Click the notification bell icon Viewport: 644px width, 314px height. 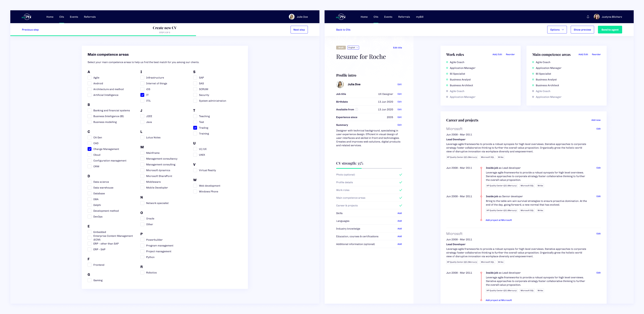pyautogui.click(x=588, y=17)
